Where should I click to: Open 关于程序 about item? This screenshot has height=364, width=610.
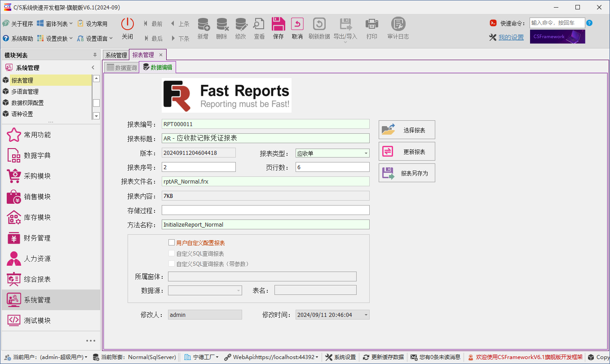pyautogui.click(x=18, y=24)
